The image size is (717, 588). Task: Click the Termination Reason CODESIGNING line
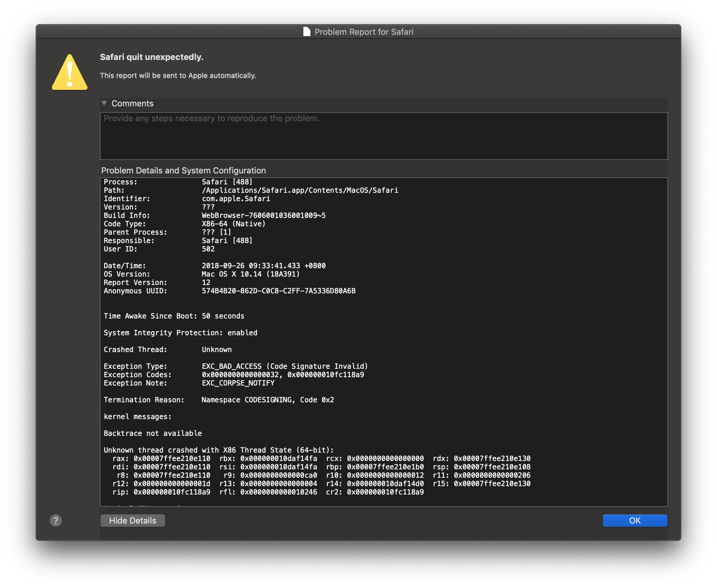268,400
